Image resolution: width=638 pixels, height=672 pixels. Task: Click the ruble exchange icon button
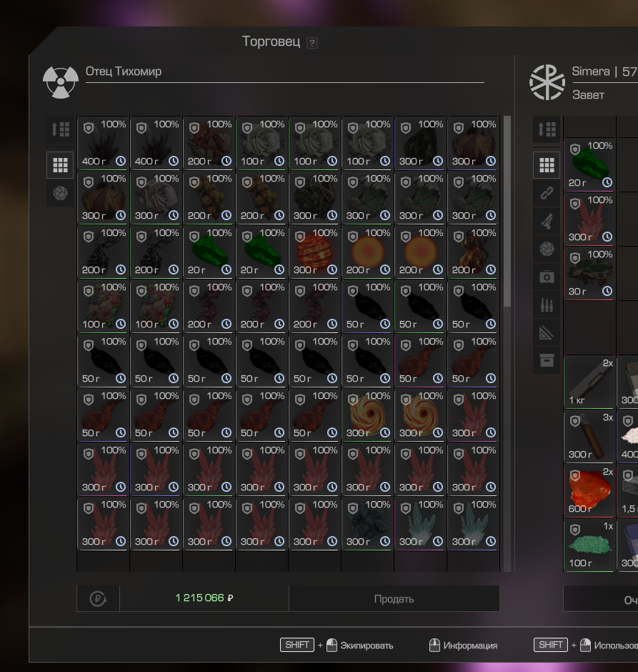click(98, 598)
